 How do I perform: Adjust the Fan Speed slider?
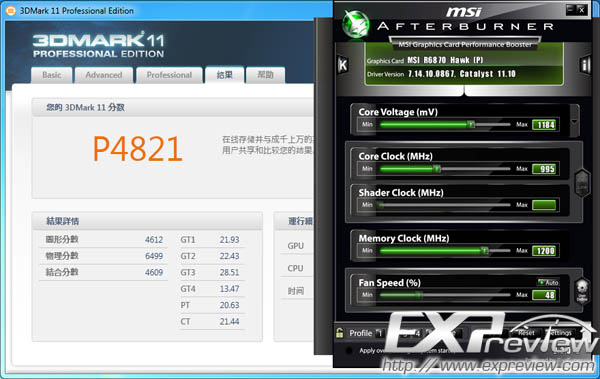coord(419,295)
